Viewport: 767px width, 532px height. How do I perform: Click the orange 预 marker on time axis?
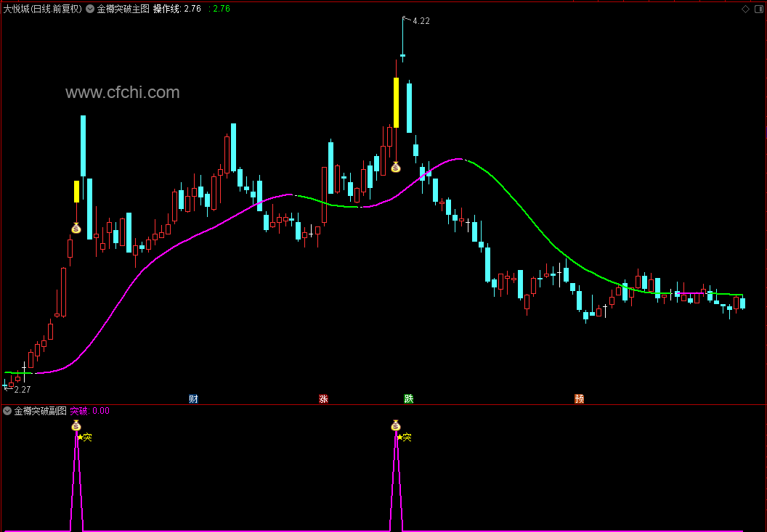click(579, 399)
